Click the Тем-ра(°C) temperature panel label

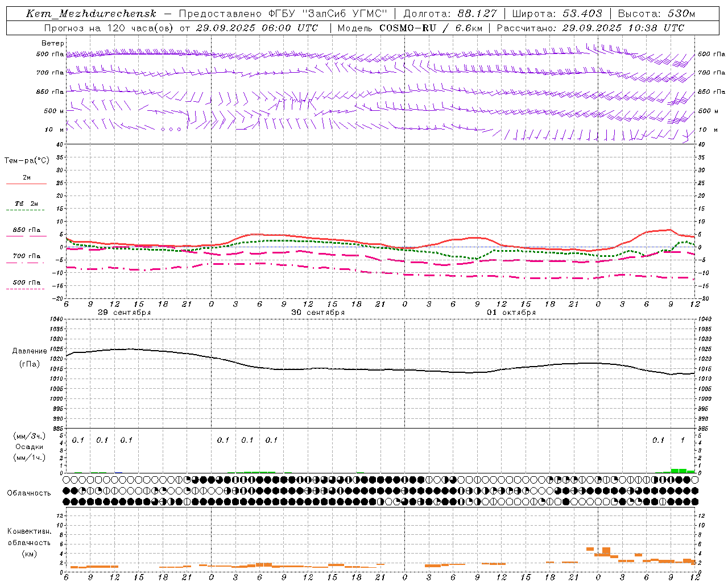[27, 161]
